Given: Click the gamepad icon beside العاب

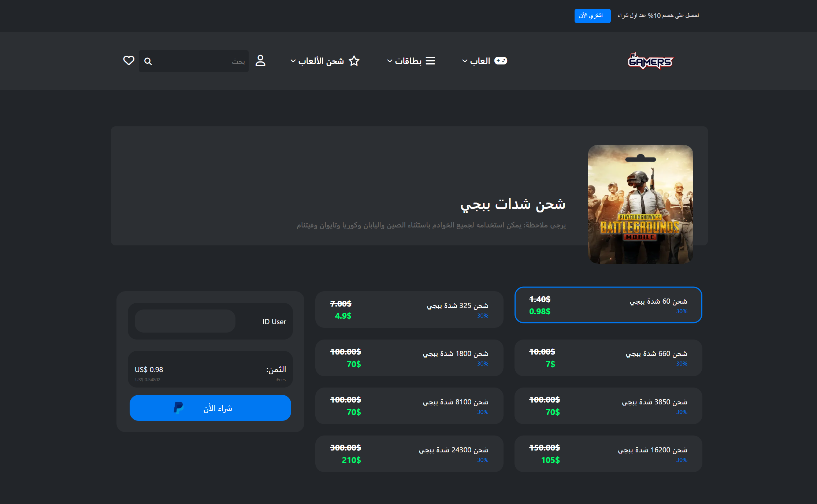Looking at the screenshot, I should (501, 61).
